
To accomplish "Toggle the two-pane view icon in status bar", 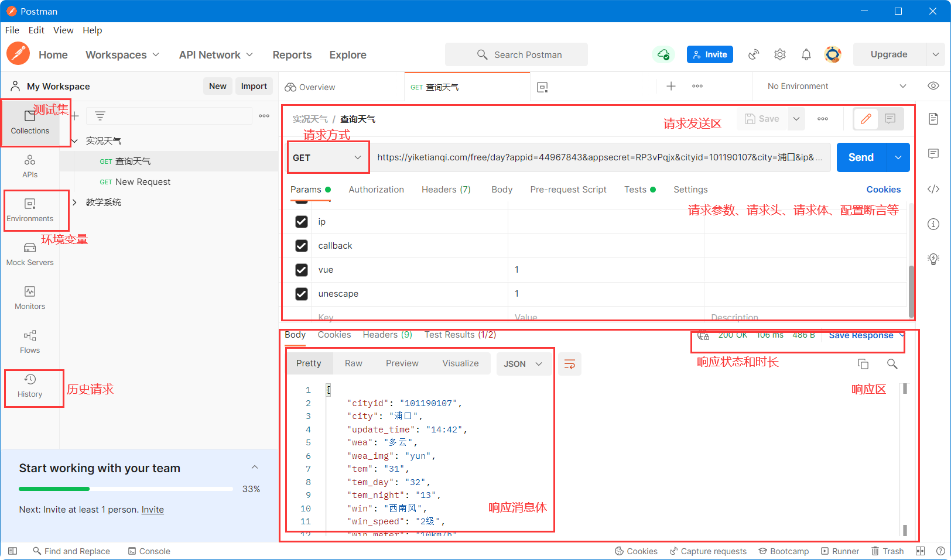I will click(920, 551).
